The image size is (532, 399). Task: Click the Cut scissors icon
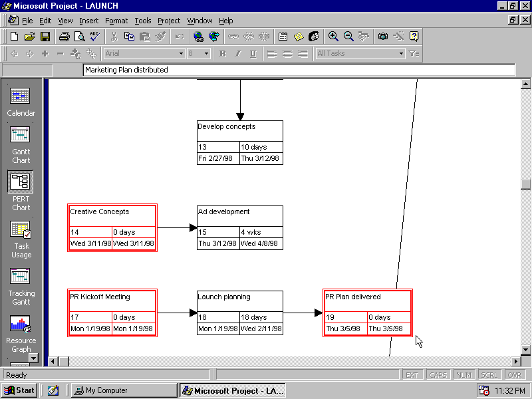114,37
